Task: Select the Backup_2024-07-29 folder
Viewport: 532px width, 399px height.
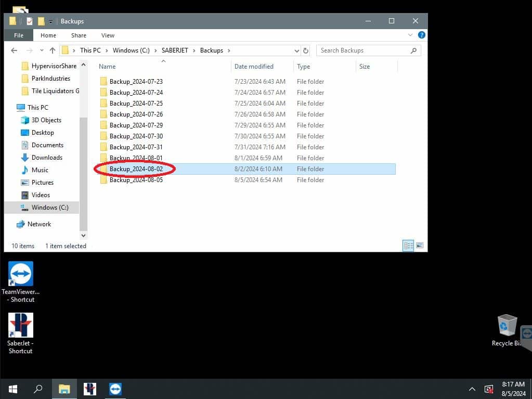Action: point(136,125)
